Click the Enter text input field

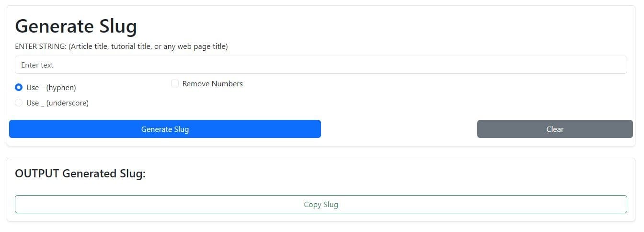pyautogui.click(x=321, y=65)
